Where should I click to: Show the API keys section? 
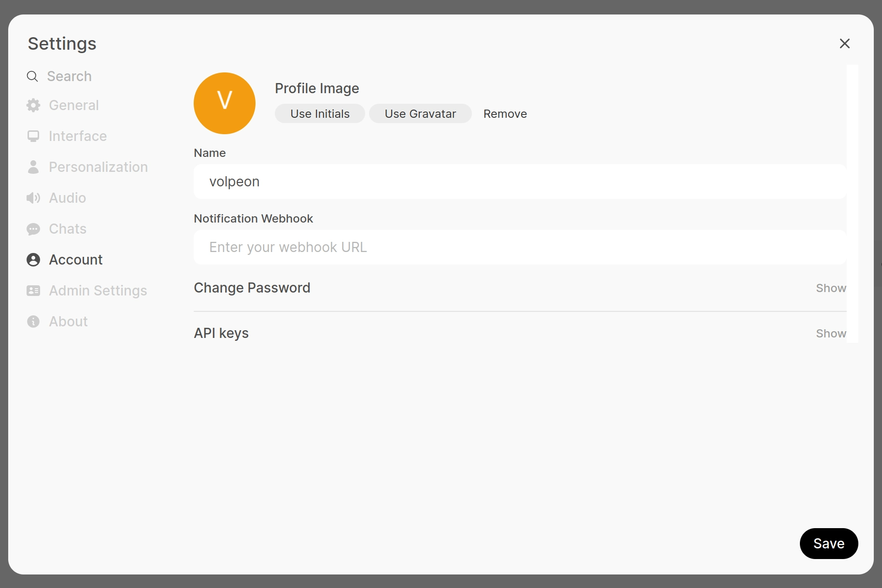coord(831,334)
